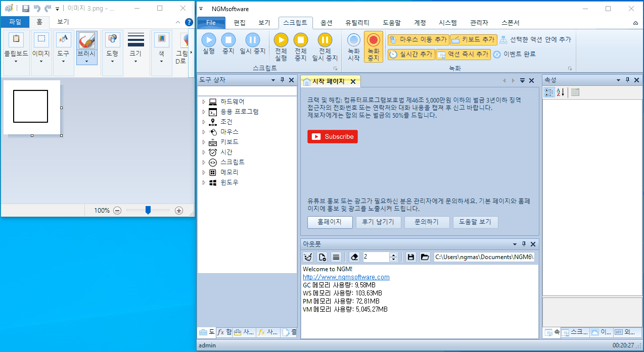The image size is (644, 352).
Task: Pin the 도구 상자 panel
Action: [283, 80]
